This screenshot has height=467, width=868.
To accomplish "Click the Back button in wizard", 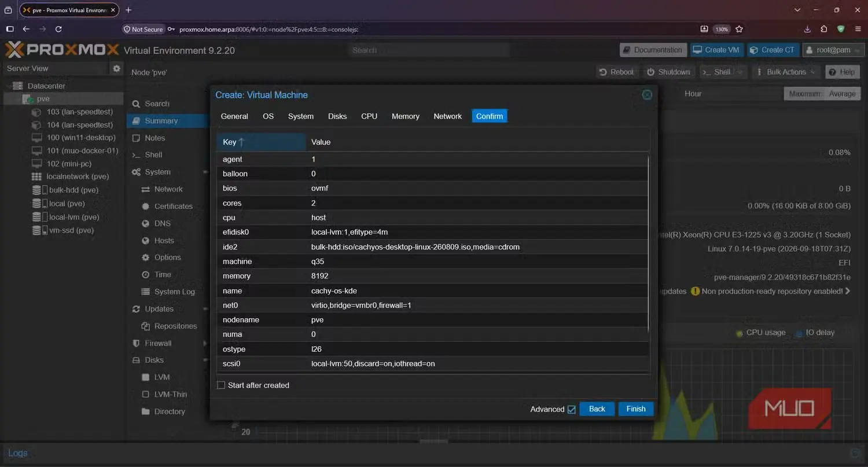I will (597, 409).
